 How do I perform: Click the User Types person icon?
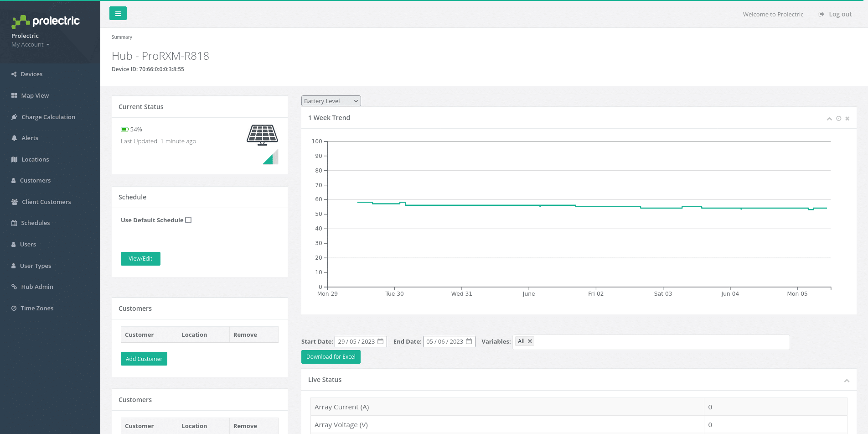14,266
